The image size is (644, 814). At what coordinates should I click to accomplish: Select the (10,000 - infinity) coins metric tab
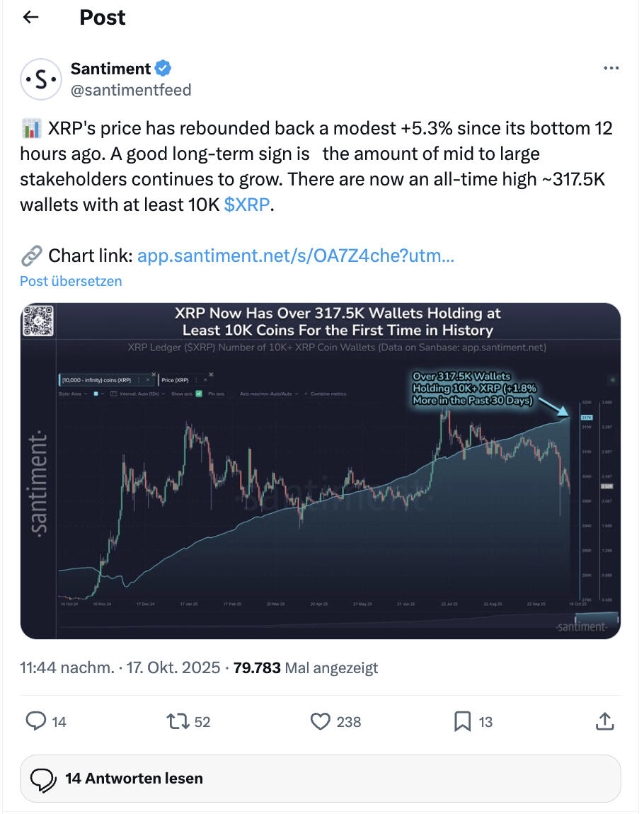pos(99,380)
